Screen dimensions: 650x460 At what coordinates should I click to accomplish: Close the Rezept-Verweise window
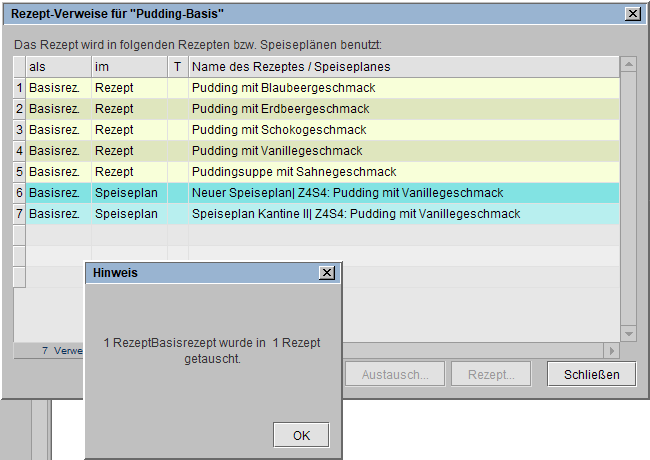(632, 15)
